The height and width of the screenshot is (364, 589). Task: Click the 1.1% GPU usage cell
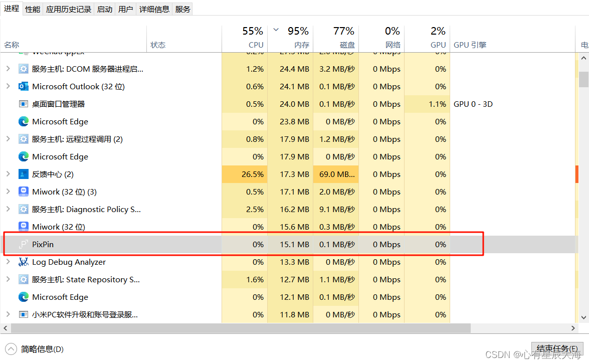pyautogui.click(x=427, y=104)
